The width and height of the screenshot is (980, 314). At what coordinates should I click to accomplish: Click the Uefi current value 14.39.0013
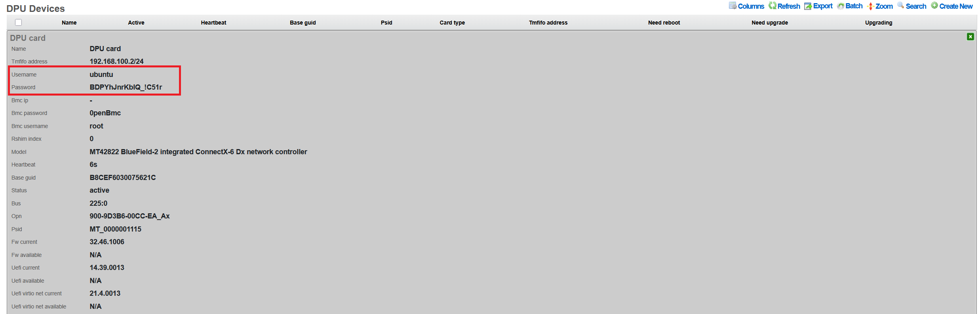coord(107,268)
